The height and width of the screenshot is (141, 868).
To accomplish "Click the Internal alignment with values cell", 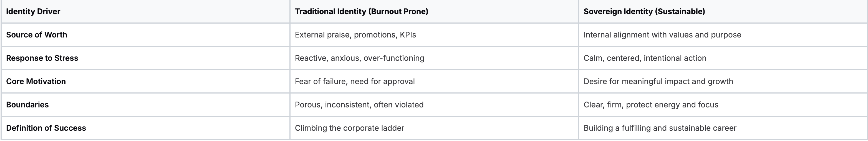I will pos(662,35).
